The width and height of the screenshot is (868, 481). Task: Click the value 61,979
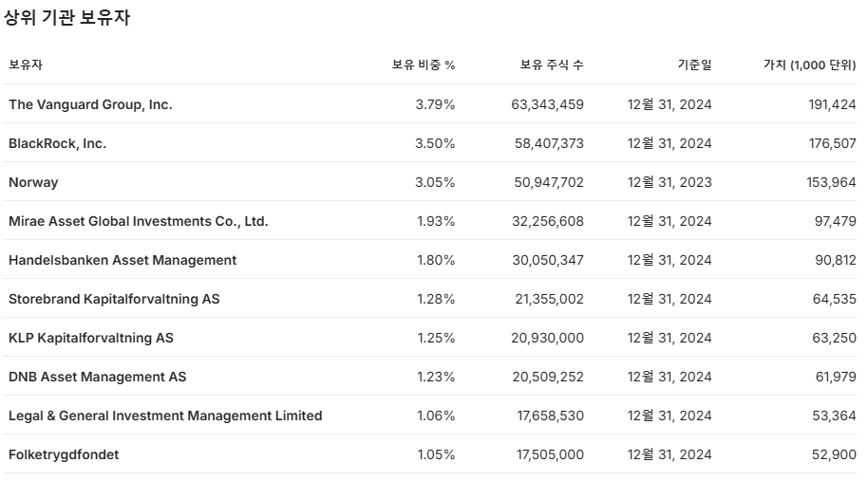836,377
